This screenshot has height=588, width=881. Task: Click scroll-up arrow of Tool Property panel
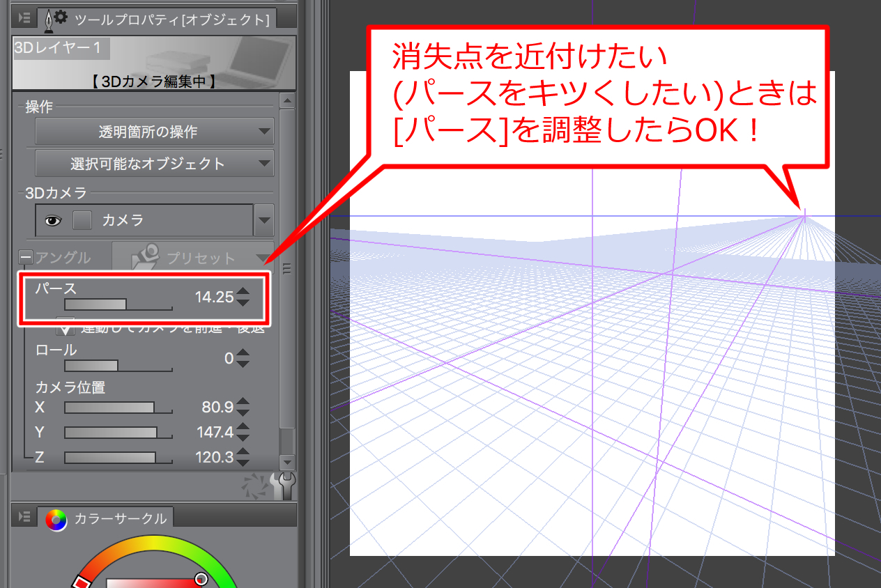pyautogui.click(x=286, y=101)
